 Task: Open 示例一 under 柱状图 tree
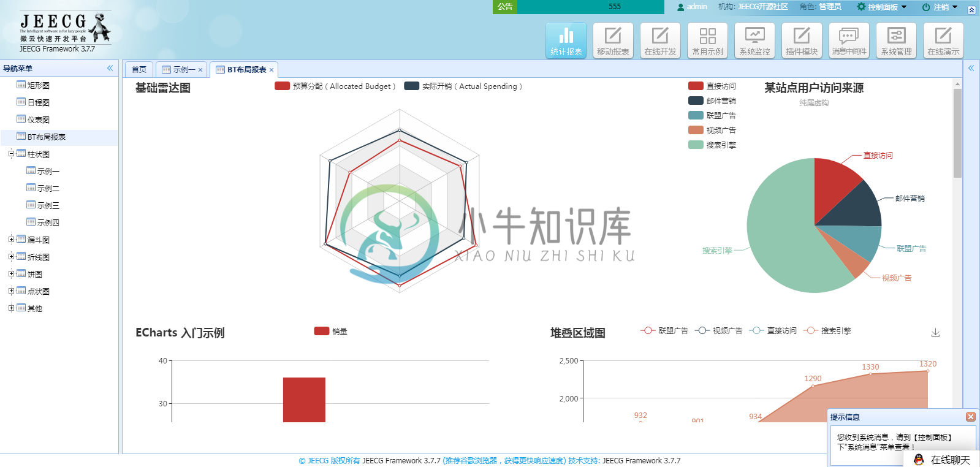(x=48, y=172)
